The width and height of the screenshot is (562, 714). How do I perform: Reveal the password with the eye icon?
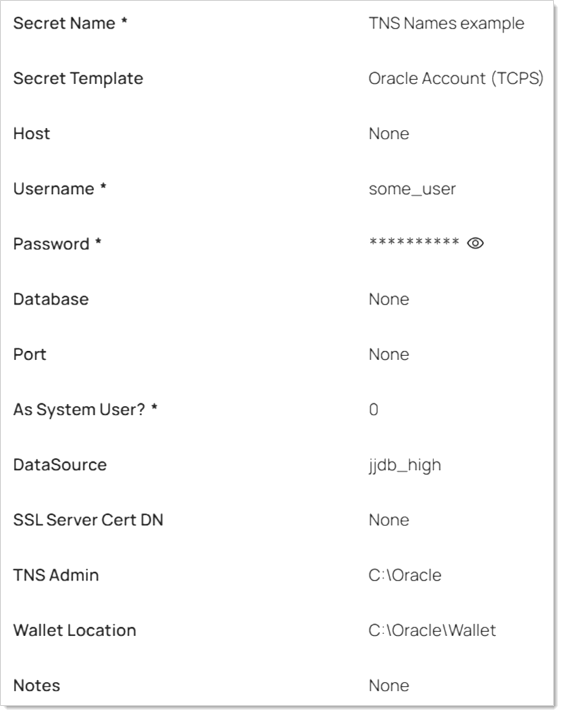[x=475, y=243]
